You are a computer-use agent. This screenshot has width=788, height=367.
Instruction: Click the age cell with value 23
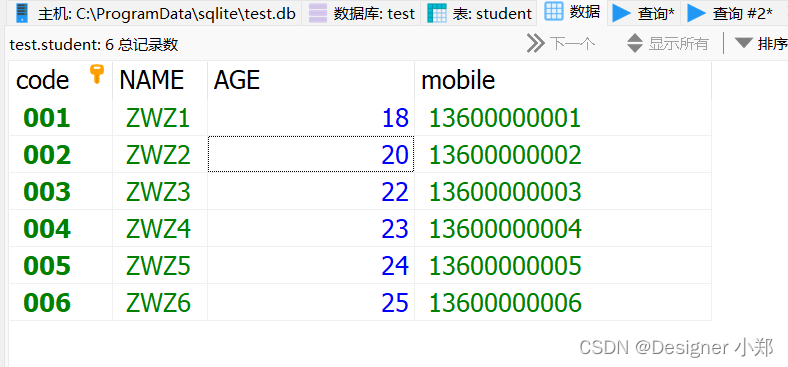coord(311,229)
